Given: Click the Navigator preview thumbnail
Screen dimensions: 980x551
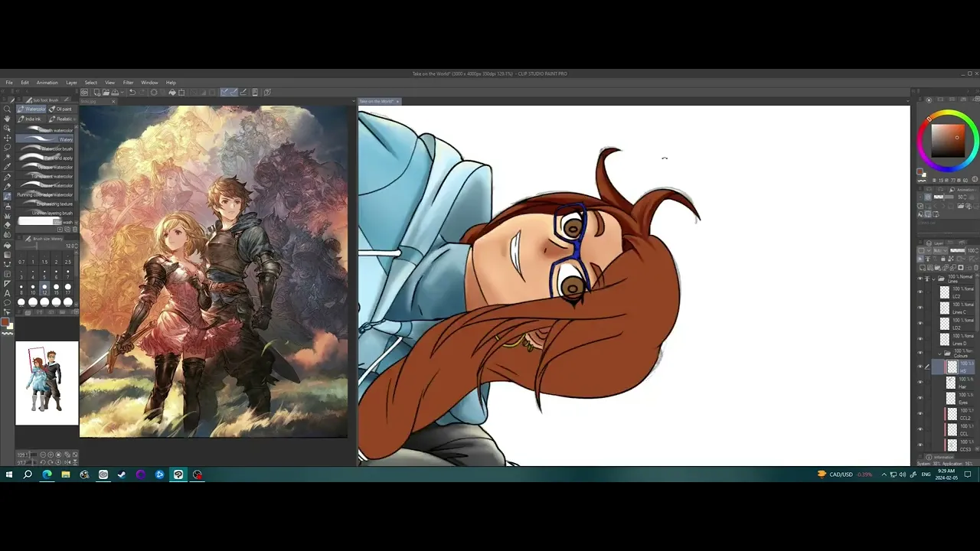Looking at the screenshot, I should tap(47, 383).
